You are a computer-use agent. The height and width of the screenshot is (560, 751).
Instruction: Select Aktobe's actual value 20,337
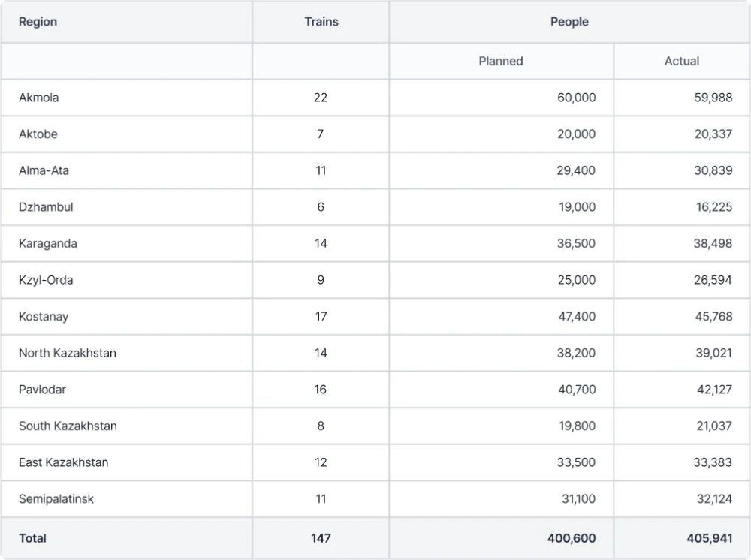point(713,134)
